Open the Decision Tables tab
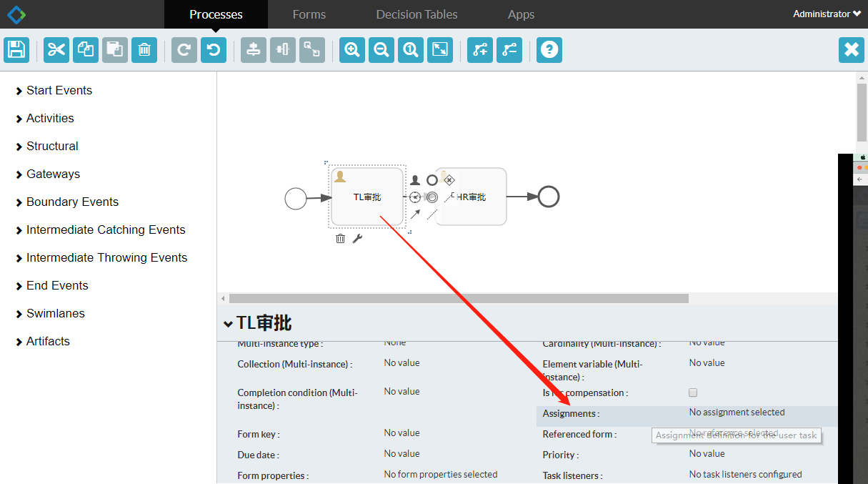868x484 pixels. pos(416,14)
